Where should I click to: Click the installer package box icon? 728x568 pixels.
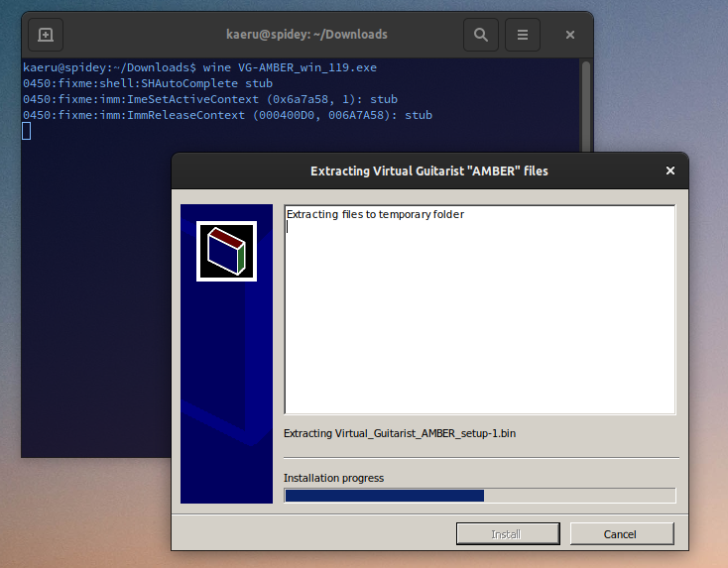(x=226, y=251)
